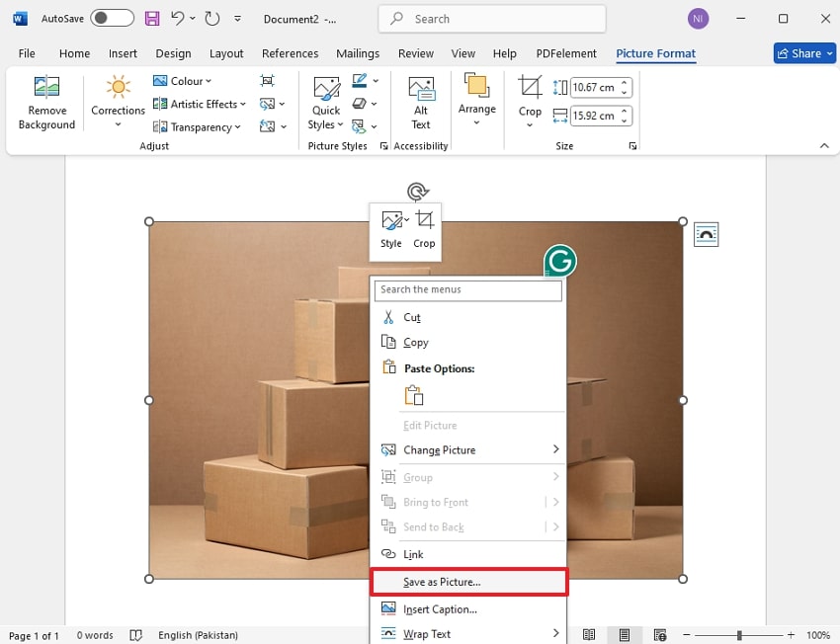Open Quick Styles gallery
This screenshot has height=644, width=840.
tap(326, 103)
